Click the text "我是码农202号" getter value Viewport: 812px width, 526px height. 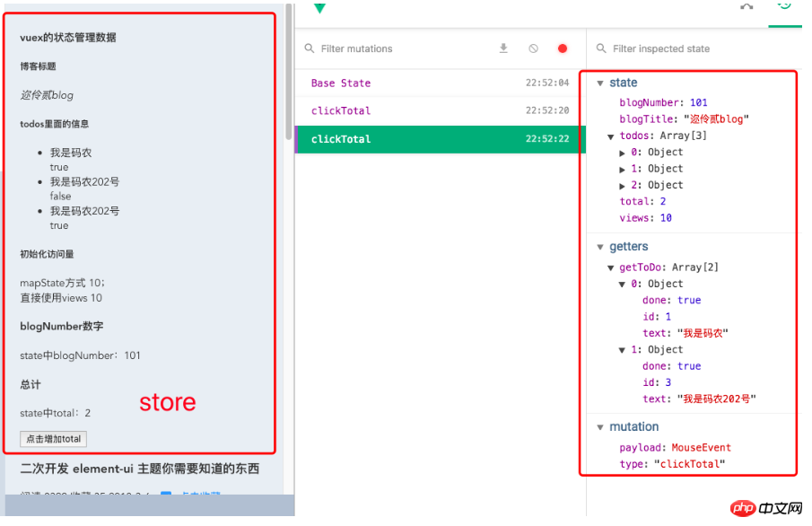717,399
